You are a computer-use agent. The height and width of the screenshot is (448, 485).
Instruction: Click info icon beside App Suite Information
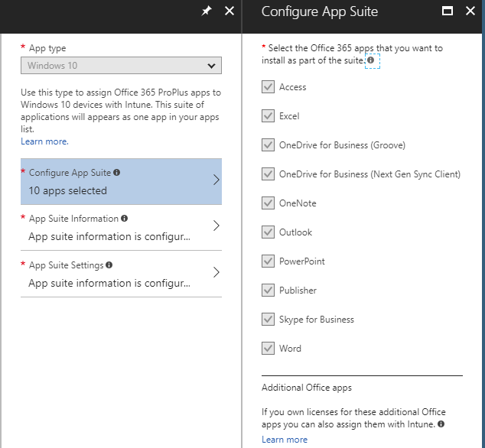(x=124, y=219)
